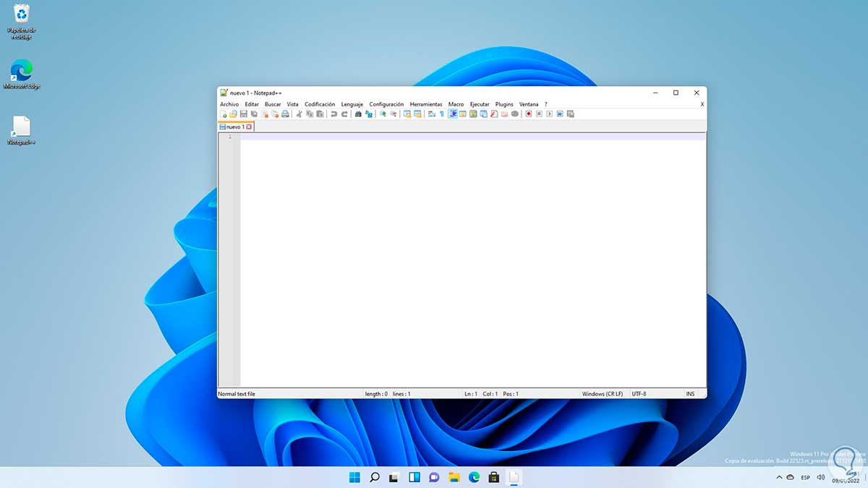Click the Save All toolbar icon
This screenshot has width=868, height=488.
254,114
